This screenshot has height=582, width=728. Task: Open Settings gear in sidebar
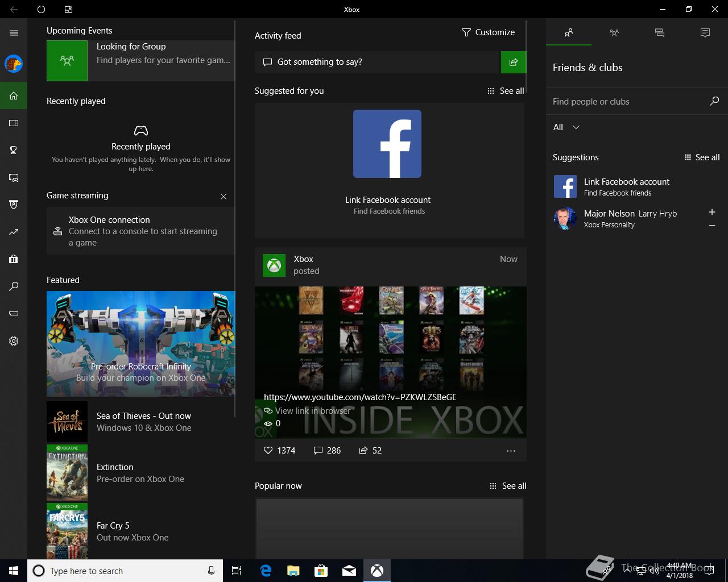14,341
